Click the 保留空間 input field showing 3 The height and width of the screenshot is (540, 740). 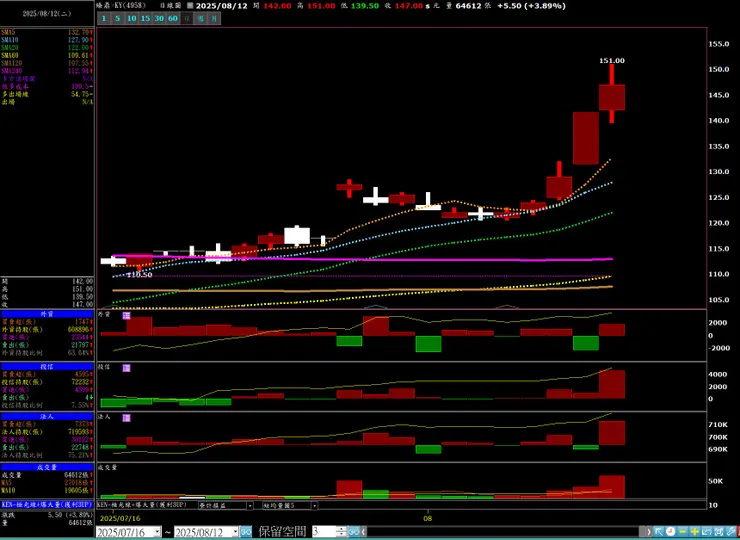324,532
